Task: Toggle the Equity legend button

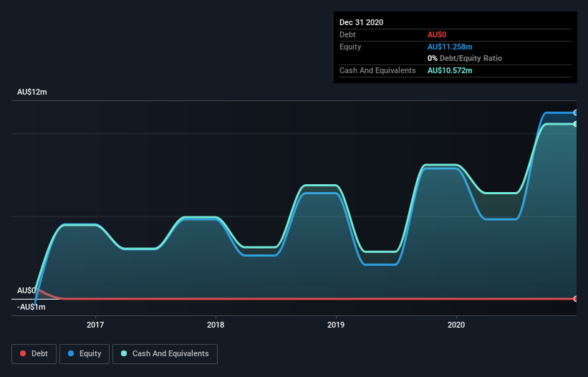Action: [x=85, y=354]
